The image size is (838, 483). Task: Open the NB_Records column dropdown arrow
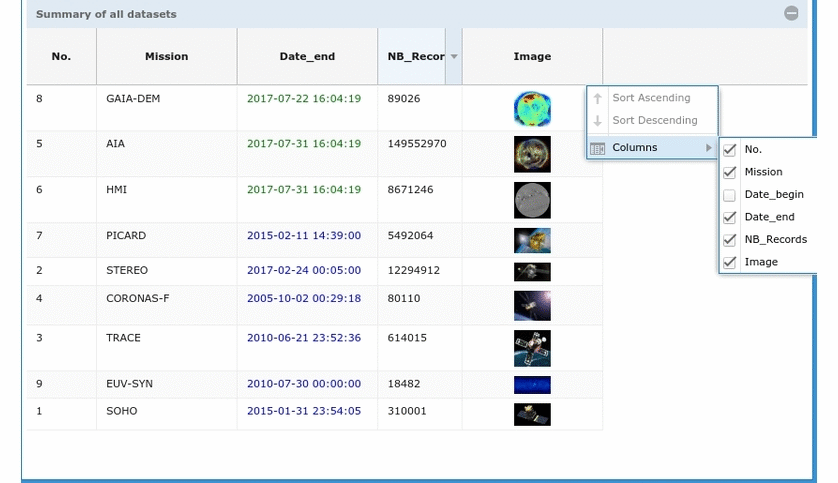pyautogui.click(x=454, y=56)
